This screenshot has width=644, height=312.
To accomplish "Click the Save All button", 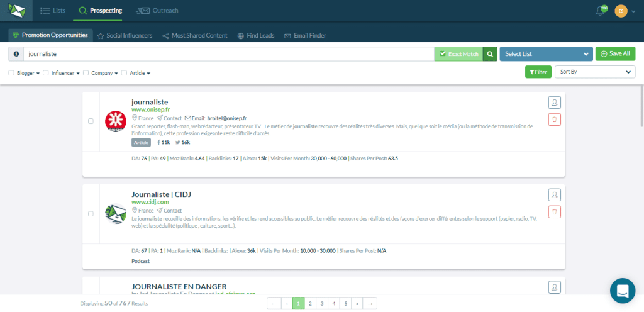I will pyautogui.click(x=615, y=53).
